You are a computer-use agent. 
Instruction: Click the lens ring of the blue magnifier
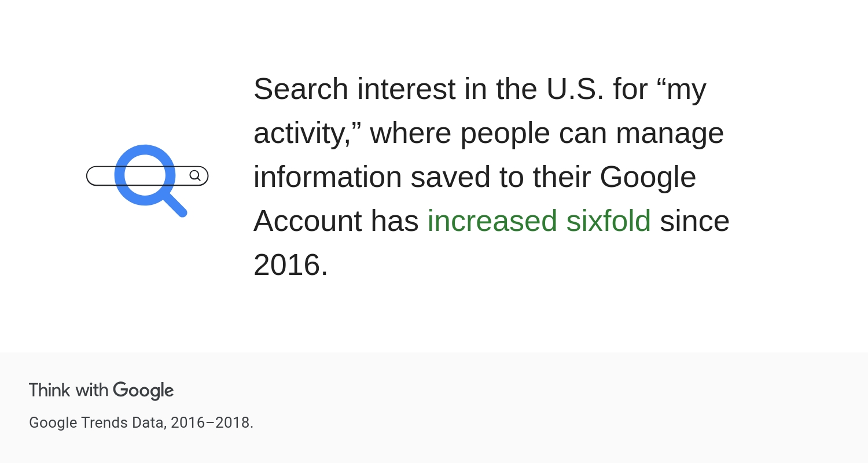coord(145,175)
